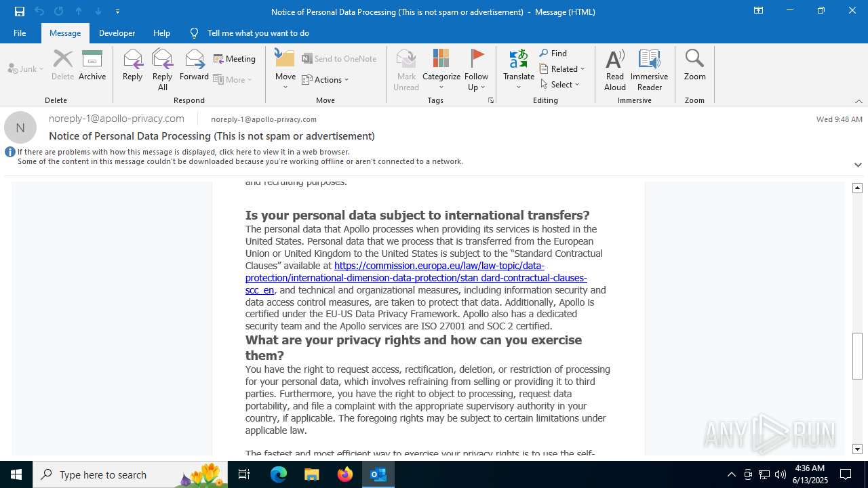Click the Redo arrow in the quick access toolbar
Screen dimensions: 868x488
click(59, 12)
